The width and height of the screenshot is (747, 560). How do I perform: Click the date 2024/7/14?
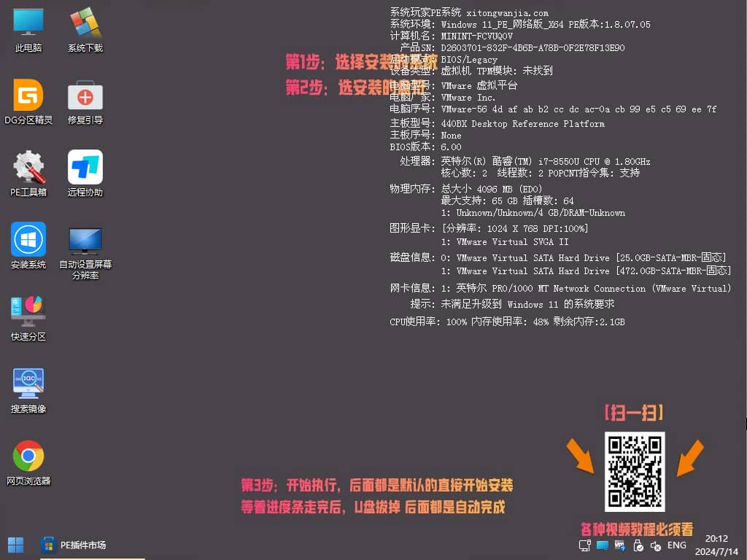pyautogui.click(x=716, y=552)
